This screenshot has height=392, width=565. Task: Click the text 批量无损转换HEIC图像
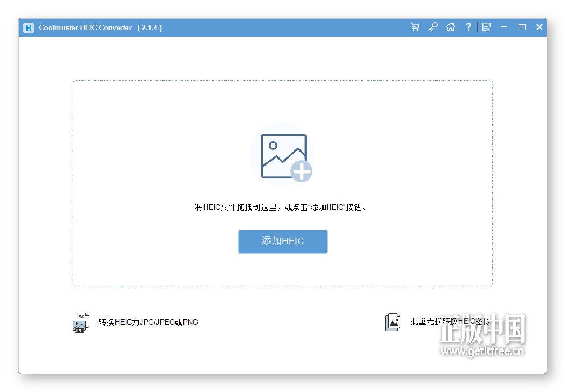tap(450, 321)
